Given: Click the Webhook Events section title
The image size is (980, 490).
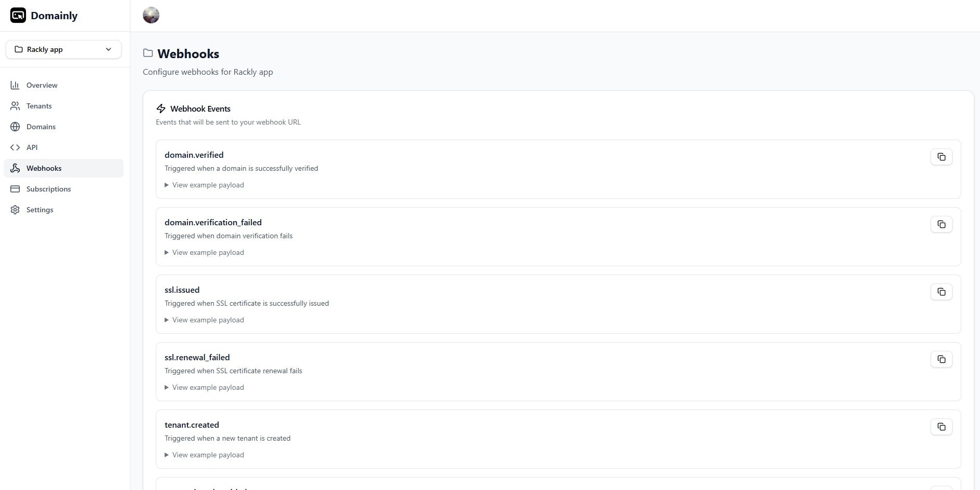Looking at the screenshot, I should (x=200, y=108).
